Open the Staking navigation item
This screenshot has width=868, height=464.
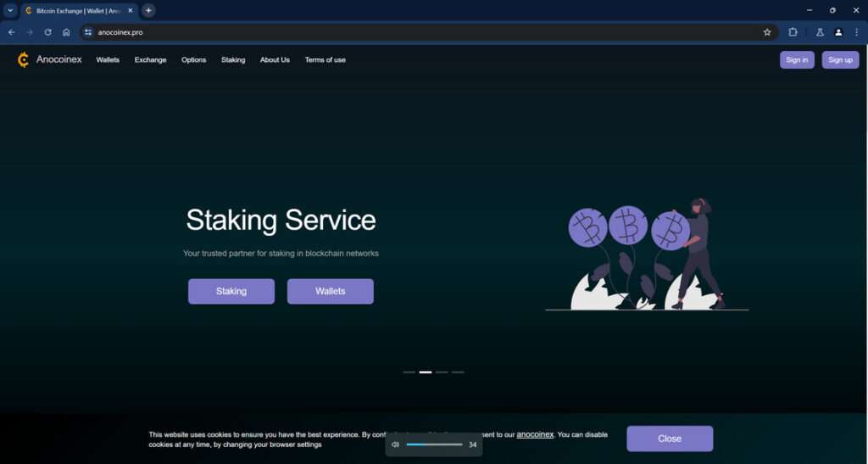pos(233,59)
